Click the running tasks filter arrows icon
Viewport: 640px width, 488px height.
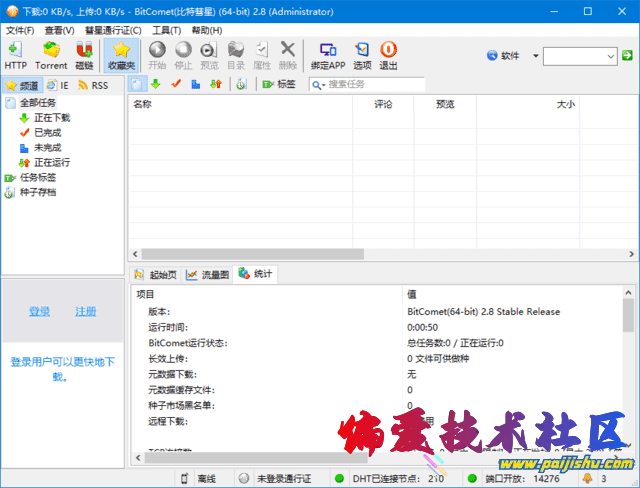216,84
